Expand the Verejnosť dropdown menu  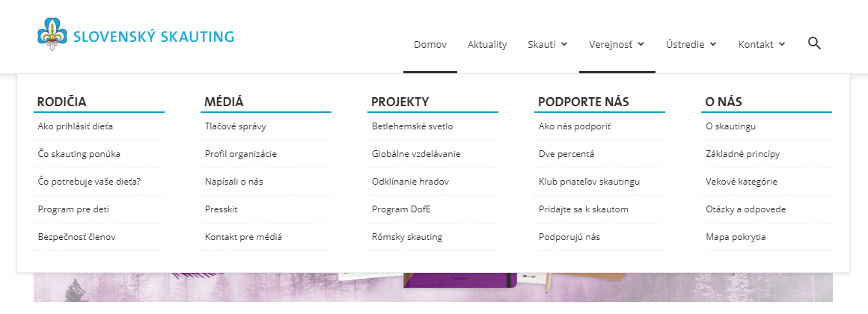point(617,44)
